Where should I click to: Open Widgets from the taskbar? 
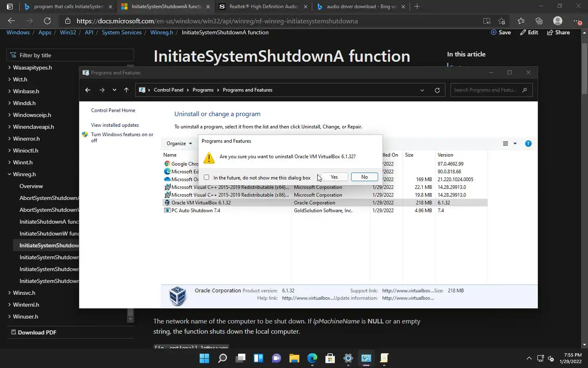(258, 359)
